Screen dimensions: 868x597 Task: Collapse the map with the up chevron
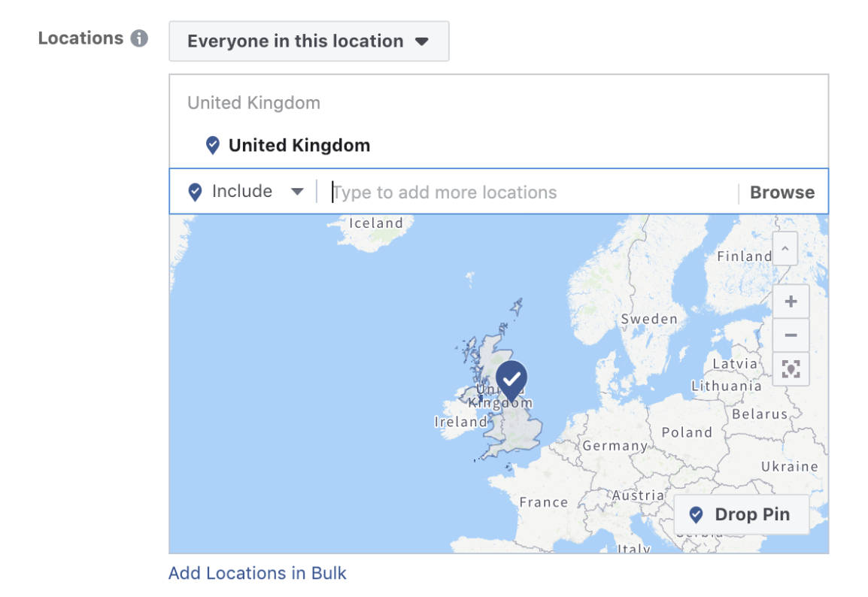[x=785, y=249]
